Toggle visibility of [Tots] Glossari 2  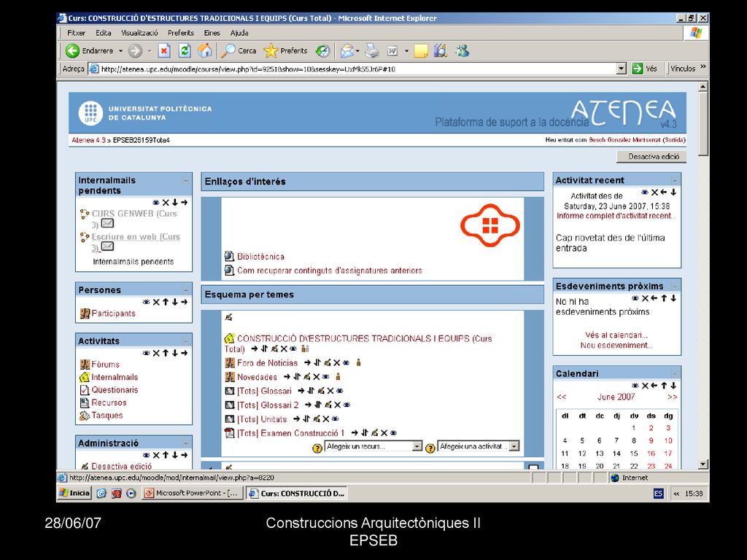pyautogui.click(x=347, y=405)
